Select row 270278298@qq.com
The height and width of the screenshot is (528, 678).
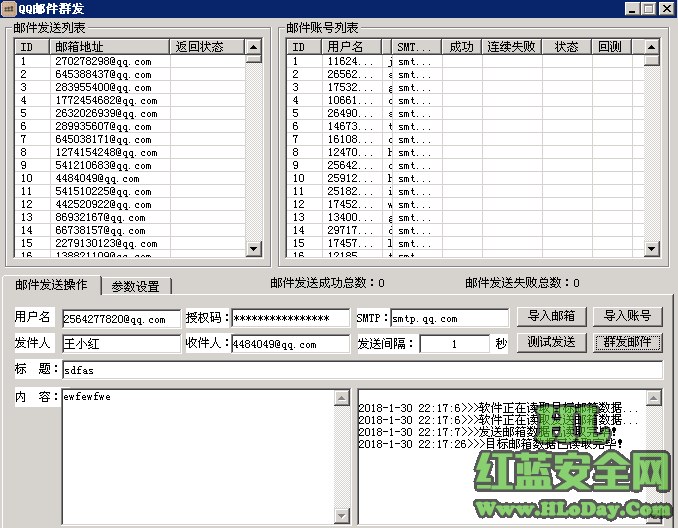click(x=130, y=61)
